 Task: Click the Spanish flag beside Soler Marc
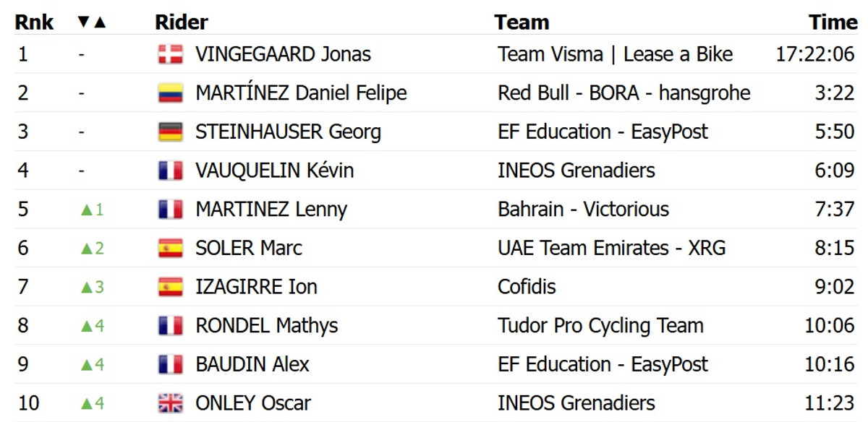point(171,248)
